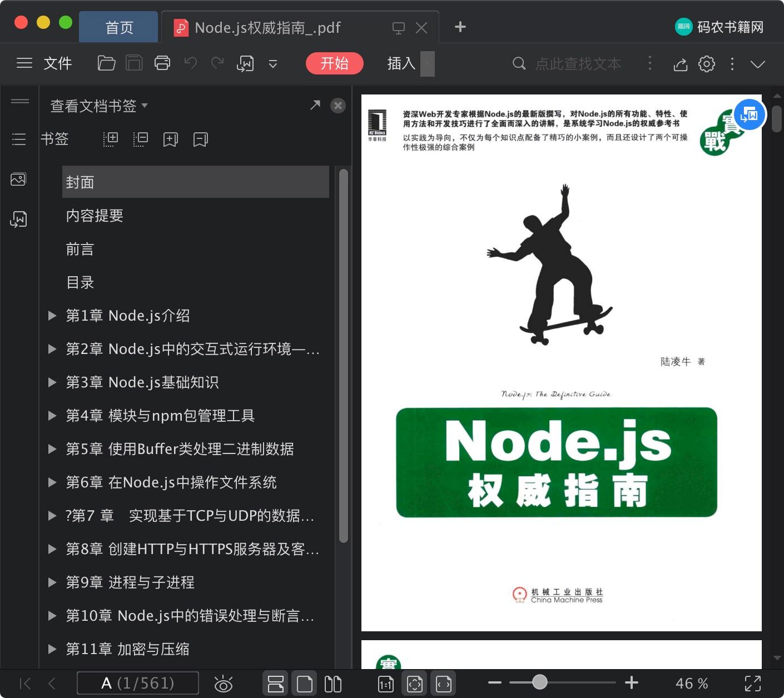Click the bookmark list vertical scrollbar
This screenshot has width=784, height=698.
(x=344, y=356)
